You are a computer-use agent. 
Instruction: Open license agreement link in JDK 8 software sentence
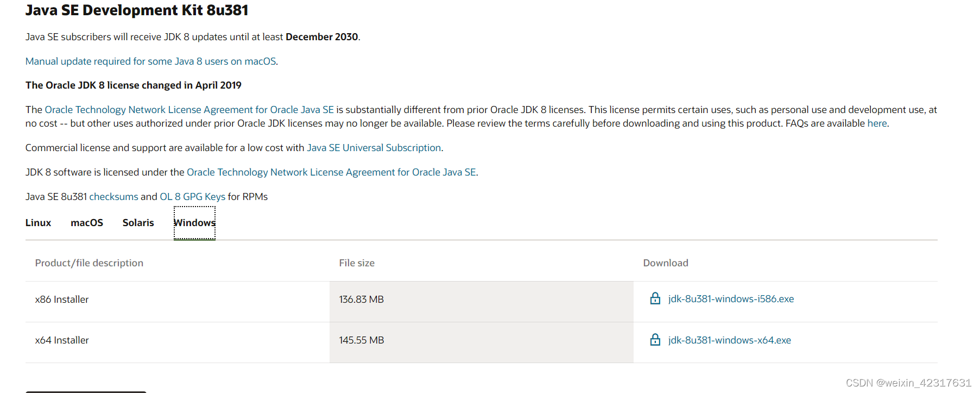coord(331,172)
